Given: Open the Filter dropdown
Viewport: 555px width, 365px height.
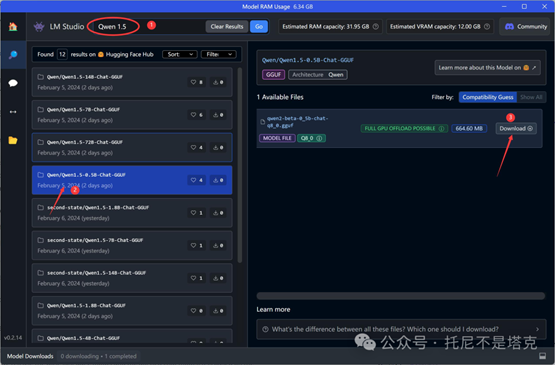Looking at the screenshot, I should 218,54.
